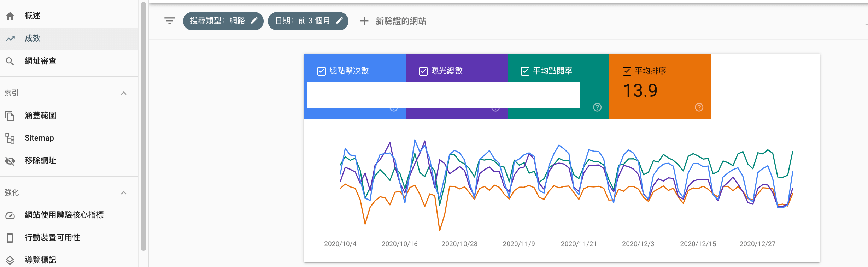This screenshot has height=267, width=868.
Task: Click the trend line icon beside 成效
Action: point(10,38)
